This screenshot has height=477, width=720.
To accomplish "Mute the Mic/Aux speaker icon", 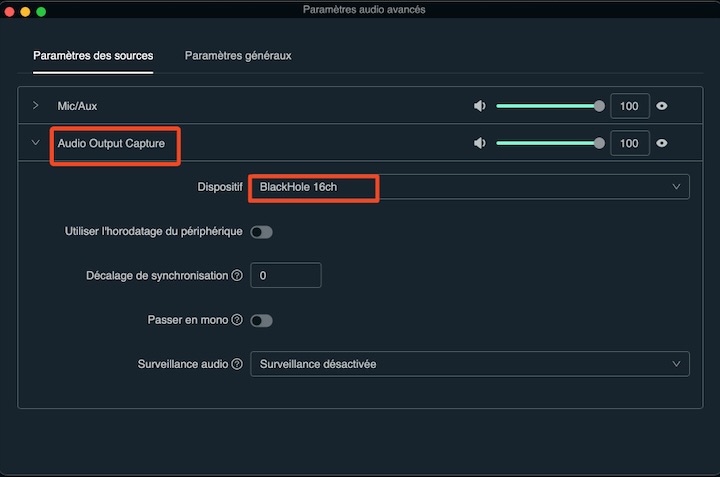I will click(x=480, y=106).
